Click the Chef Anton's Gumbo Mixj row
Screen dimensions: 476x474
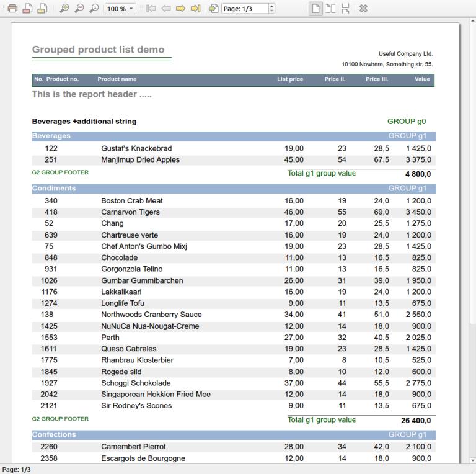233,246
